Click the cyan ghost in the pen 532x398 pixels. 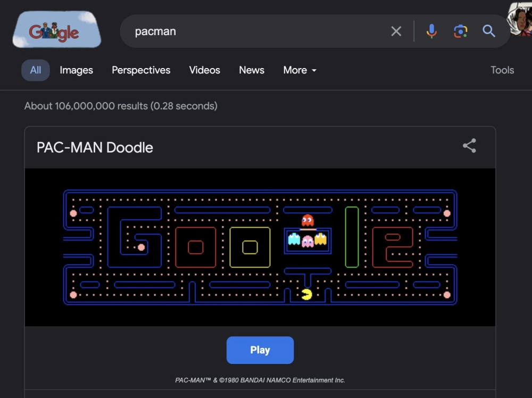[x=294, y=239]
